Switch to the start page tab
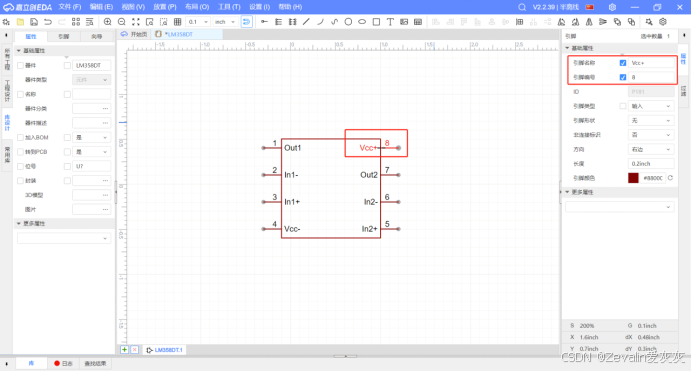 [134, 34]
